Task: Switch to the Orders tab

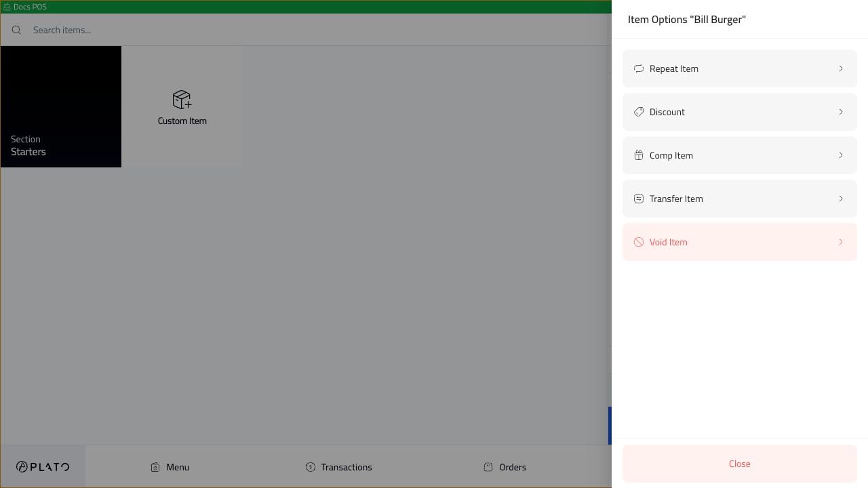Action: pos(505,467)
